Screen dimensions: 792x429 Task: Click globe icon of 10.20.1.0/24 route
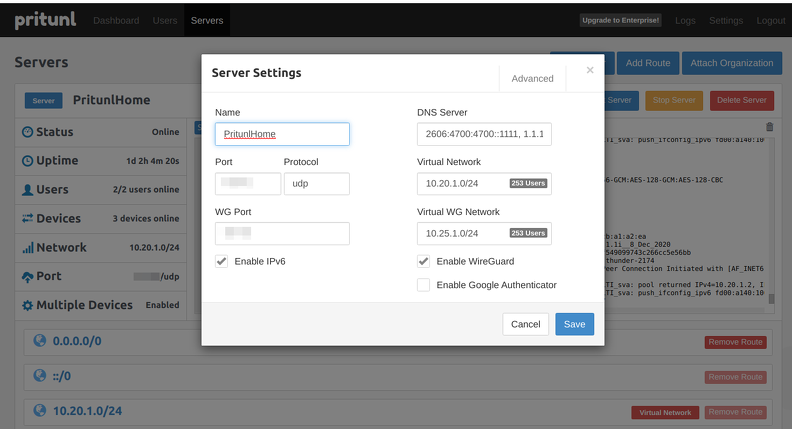pyautogui.click(x=39, y=410)
